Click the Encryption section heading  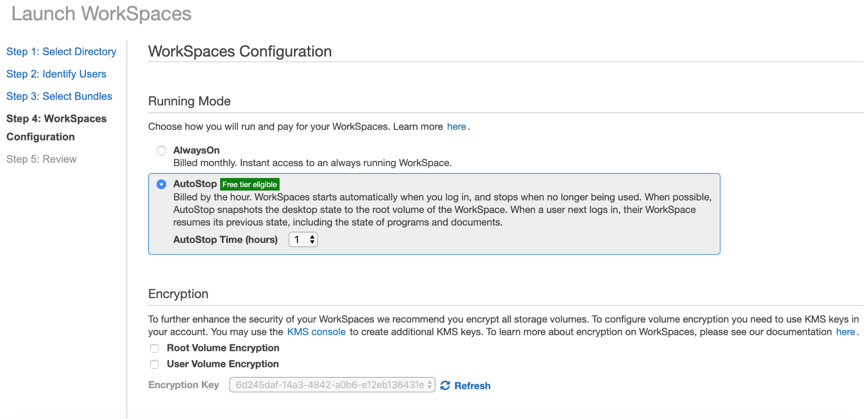178,294
